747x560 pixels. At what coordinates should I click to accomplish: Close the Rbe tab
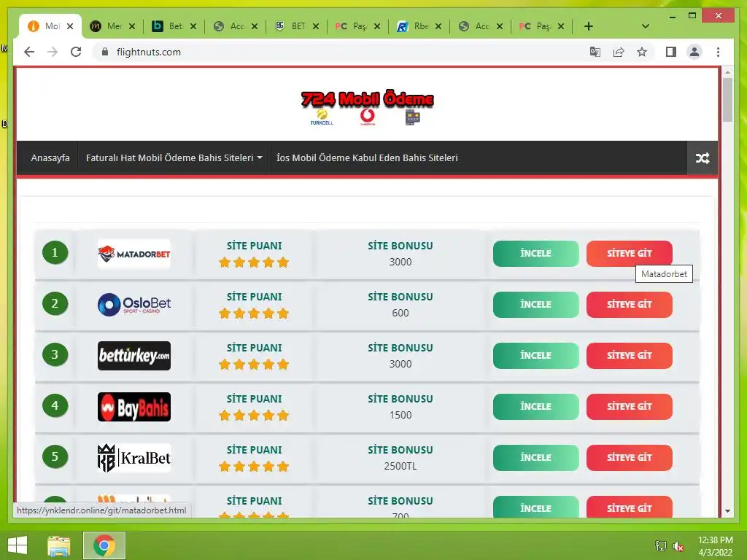click(x=438, y=26)
